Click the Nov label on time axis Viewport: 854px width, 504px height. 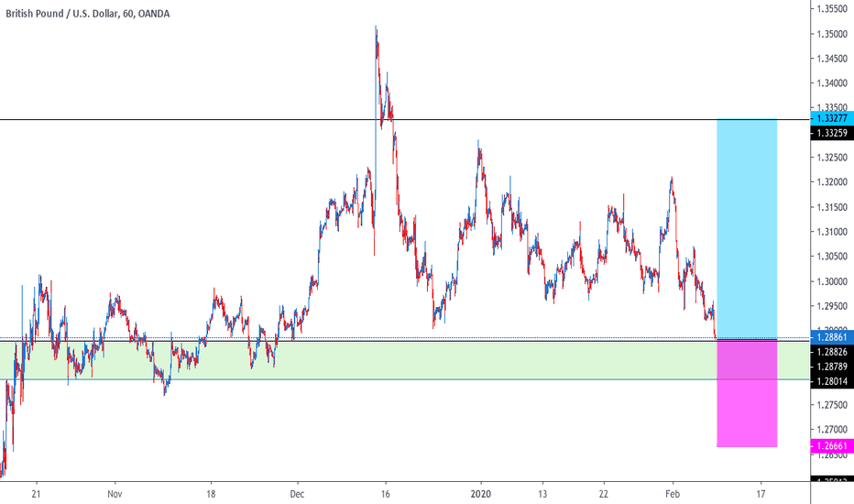(x=115, y=494)
